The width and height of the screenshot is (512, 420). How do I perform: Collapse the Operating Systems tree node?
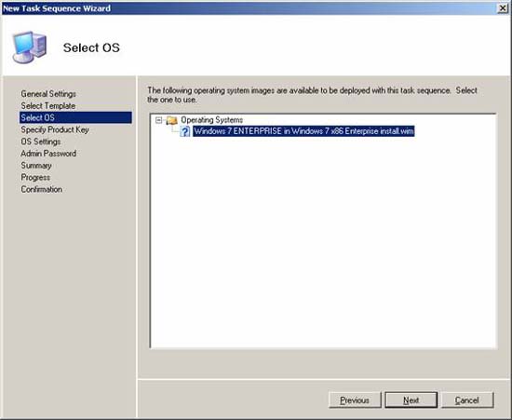tap(158, 120)
